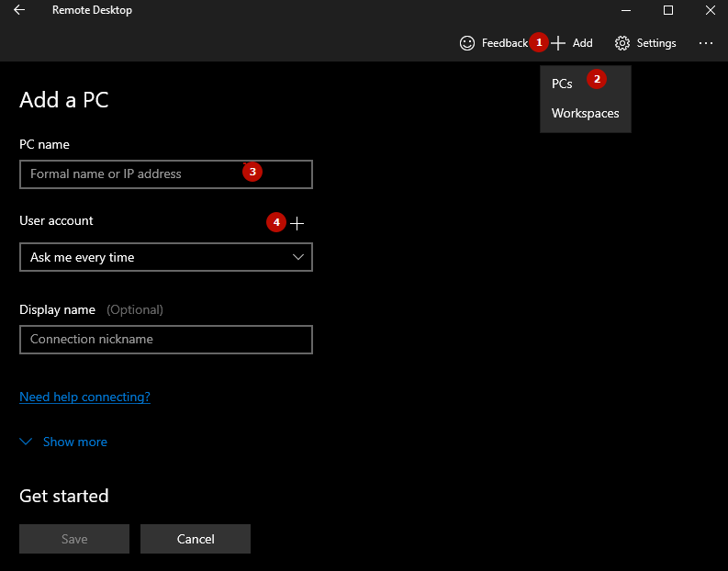Minimize the Remote Desktop window
Screen dimensions: 728x571
[626, 10]
